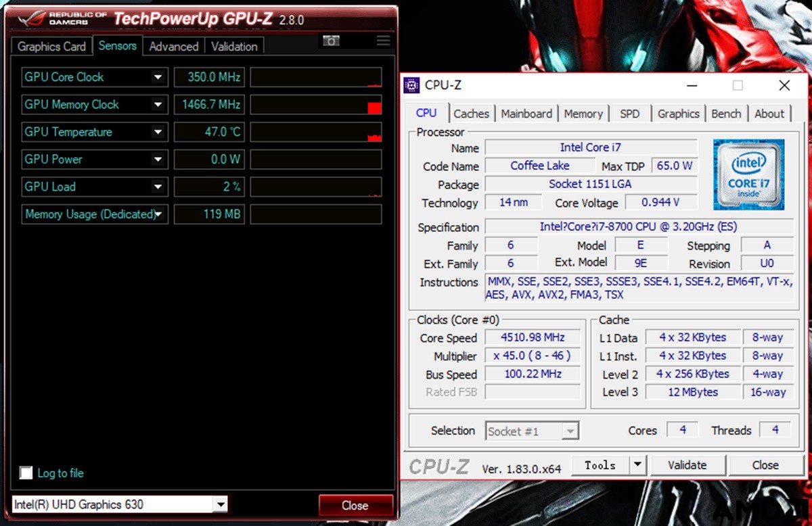Click the 14 nm technology field
812x526 pixels.
514,202
